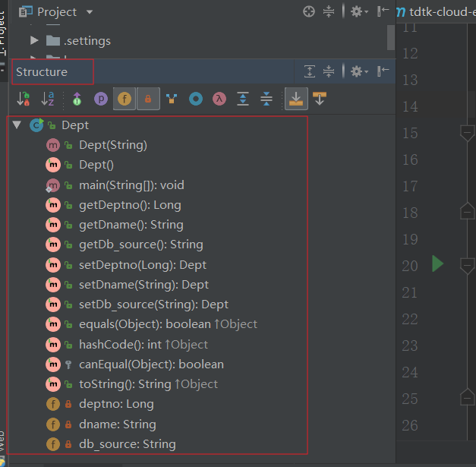Click Collapse All icon in Structure header
Image resolution: width=476 pixels, height=467 pixels.
329,71
